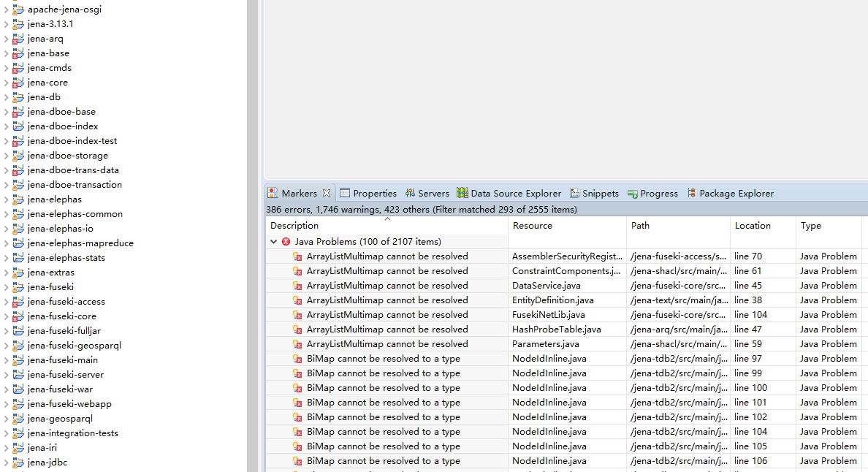The image size is (868, 472).
Task: Click the project explorer vertical scrollbar
Action: click(252, 236)
